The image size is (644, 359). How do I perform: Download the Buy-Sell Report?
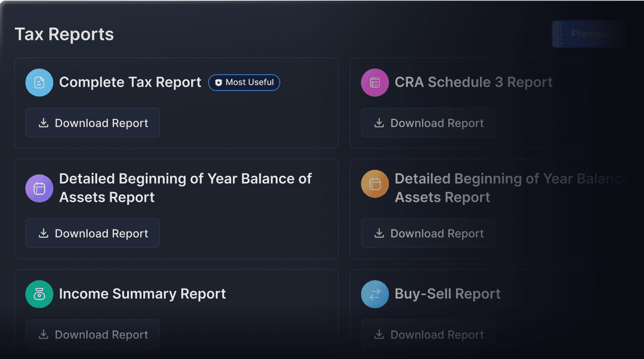[428, 335]
